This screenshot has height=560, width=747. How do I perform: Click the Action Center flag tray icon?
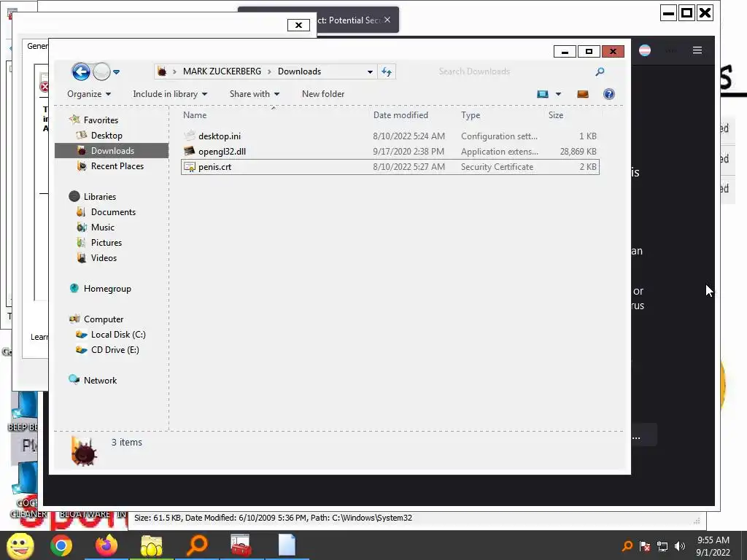coord(645,546)
